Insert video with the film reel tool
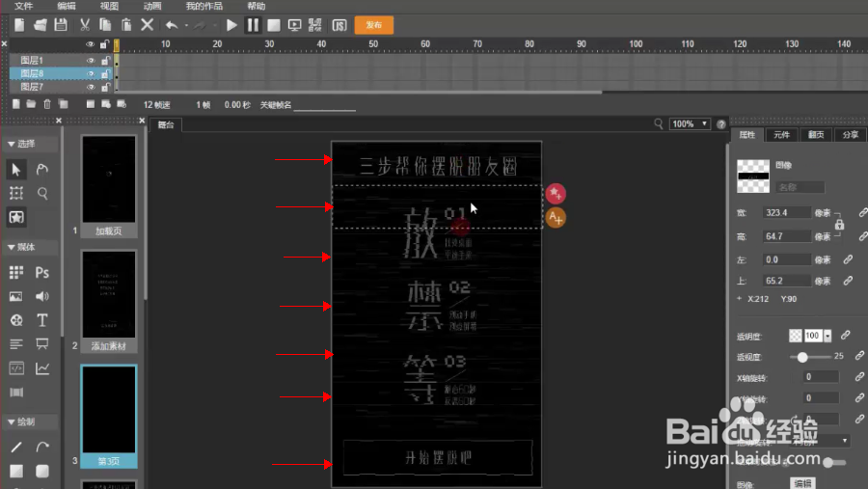Screen dimensions: 868x489 pos(16,320)
